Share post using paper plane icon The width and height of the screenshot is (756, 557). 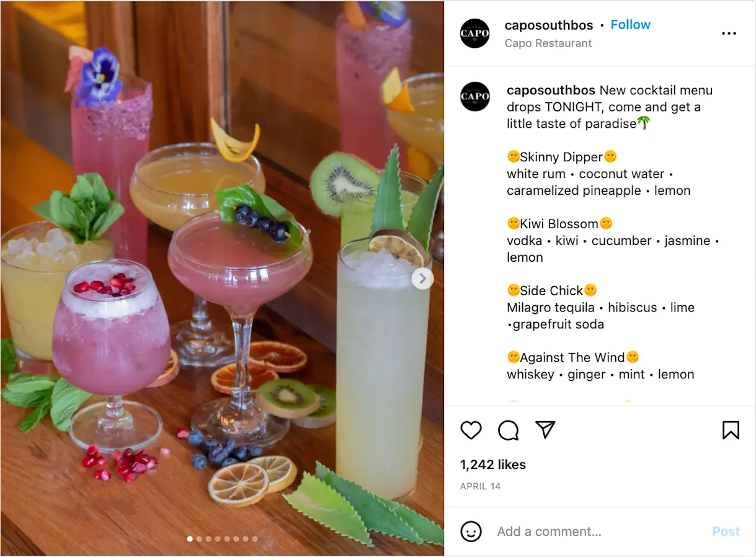[x=545, y=429]
